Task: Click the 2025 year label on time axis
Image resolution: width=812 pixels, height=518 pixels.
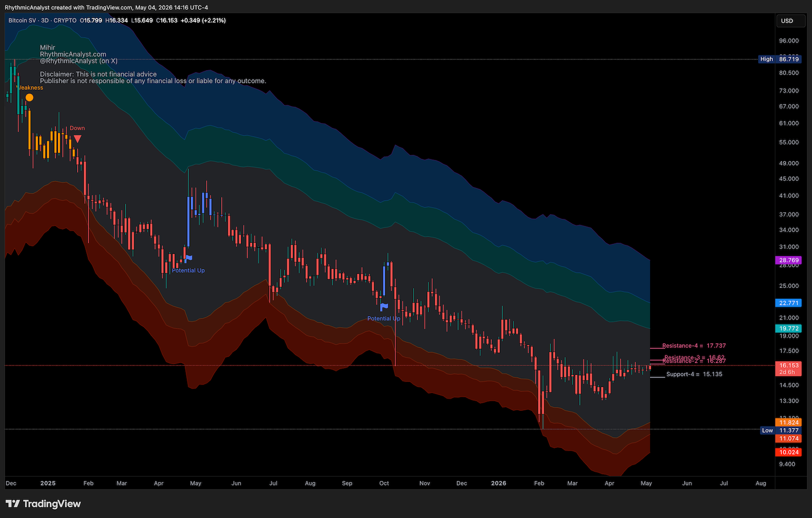Action: coord(48,483)
